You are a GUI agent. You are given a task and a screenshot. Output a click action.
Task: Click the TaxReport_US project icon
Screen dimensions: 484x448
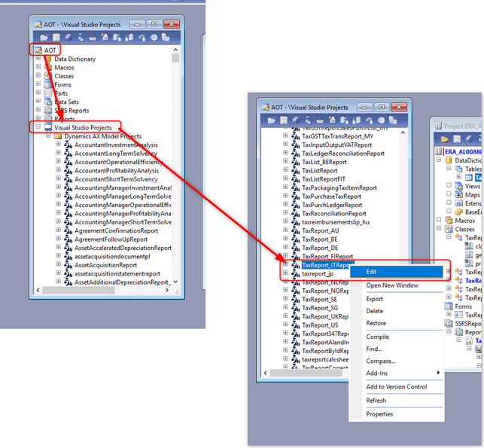295,325
